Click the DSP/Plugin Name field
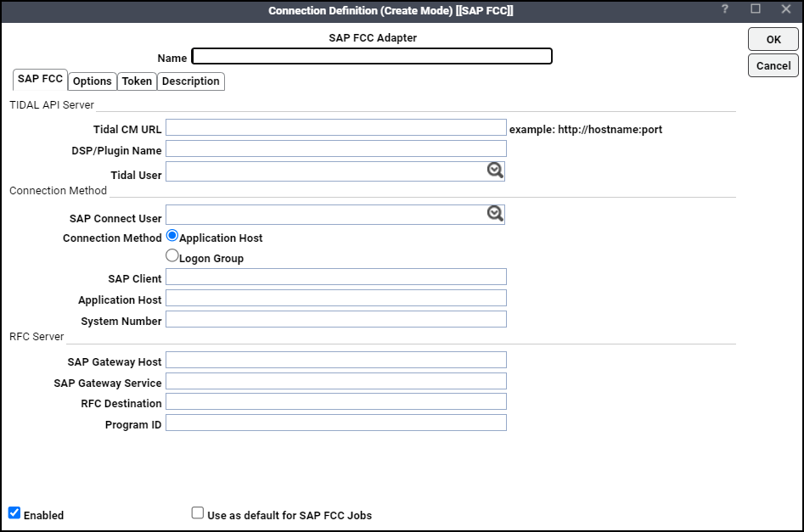The width and height of the screenshot is (804, 532). (x=336, y=148)
